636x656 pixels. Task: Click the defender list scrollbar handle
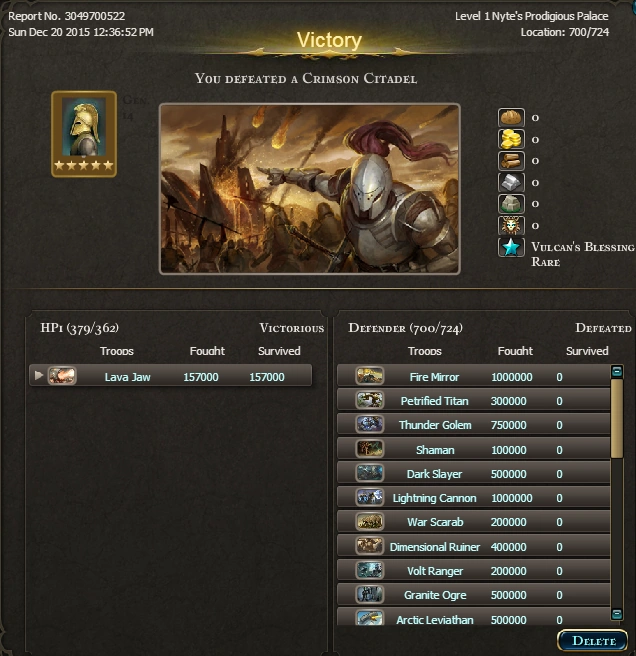point(617,418)
